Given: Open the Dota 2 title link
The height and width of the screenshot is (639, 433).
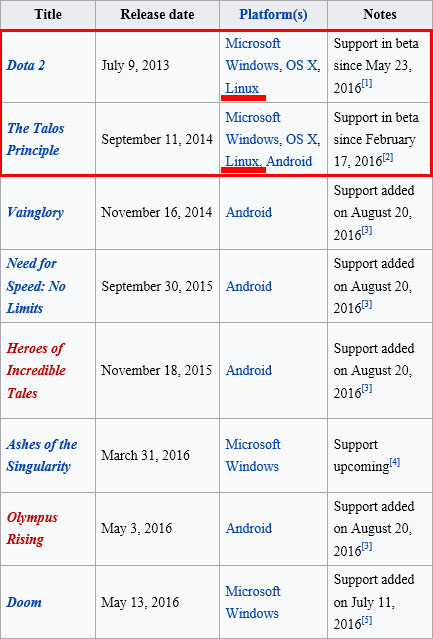Looking at the screenshot, I should pos(26,65).
